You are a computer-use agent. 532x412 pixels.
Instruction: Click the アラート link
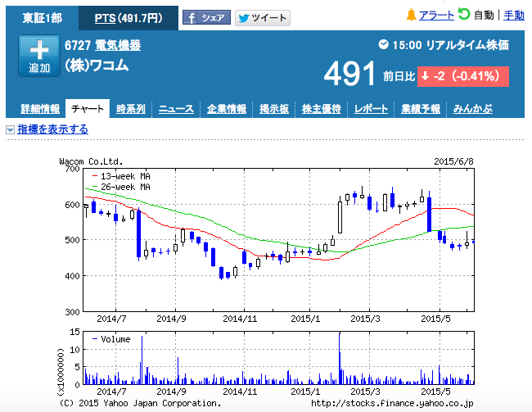pos(436,16)
